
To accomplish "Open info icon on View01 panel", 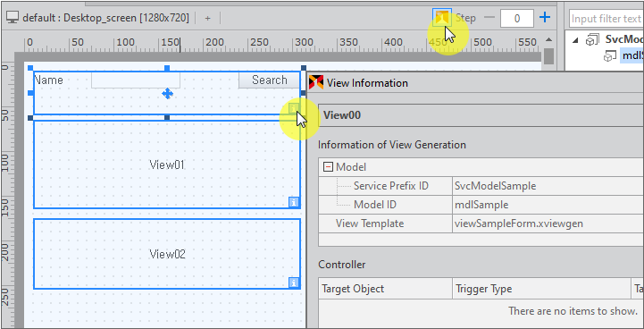I will click(294, 202).
